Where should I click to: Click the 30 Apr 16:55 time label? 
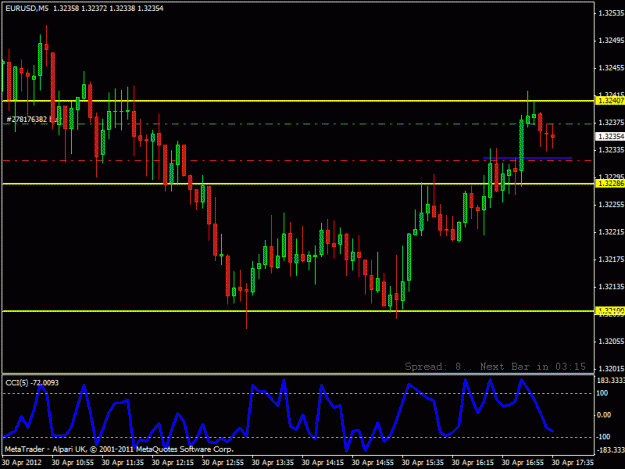[x=523, y=463]
